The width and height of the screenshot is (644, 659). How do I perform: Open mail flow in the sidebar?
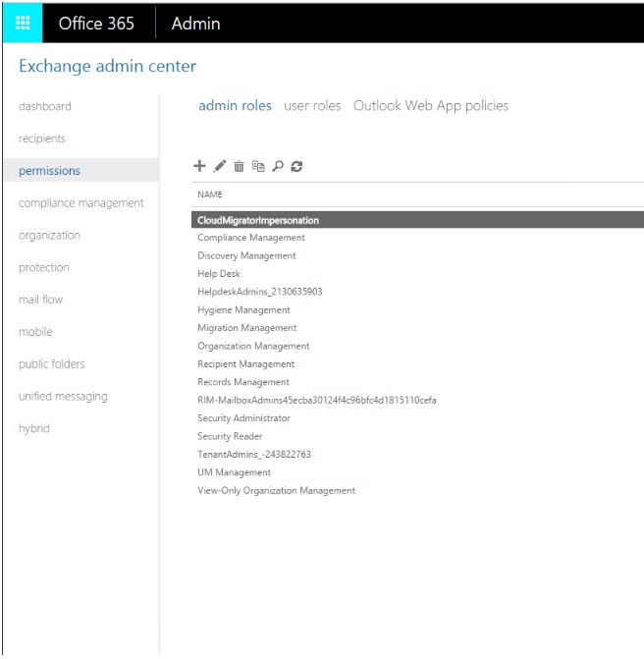(x=41, y=300)
